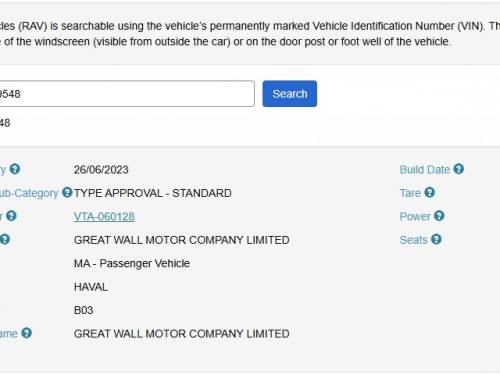Viewport: 500px width, 375px height.
Task: Click the HAVAL make value
Action: (x=91, y=287)
